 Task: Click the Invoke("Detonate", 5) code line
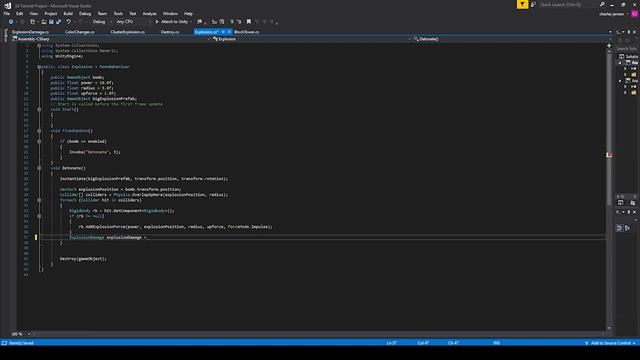(95, 152)
